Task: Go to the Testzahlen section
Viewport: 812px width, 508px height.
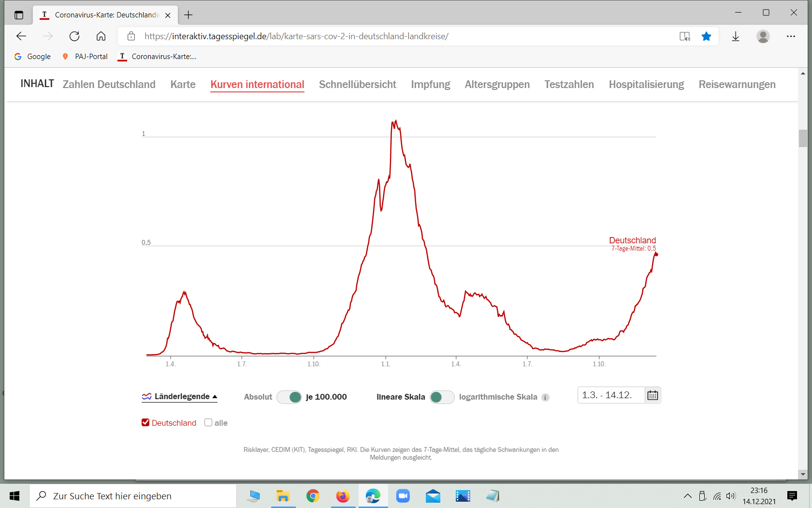Action: pos(569,85)
